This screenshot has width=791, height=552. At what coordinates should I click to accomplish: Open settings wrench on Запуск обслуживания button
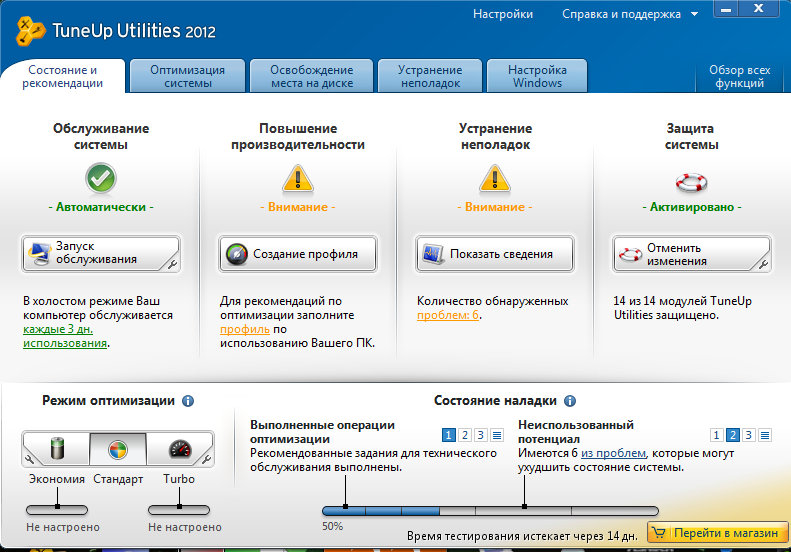tap(172, 263)
